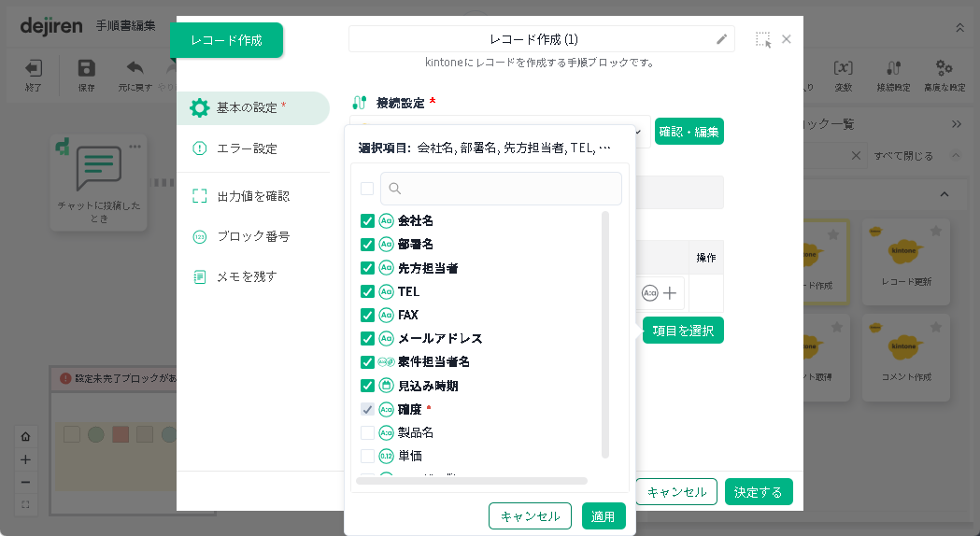Click the dotted selection cursor icon
980x536 pixels.
pos(763,39)
